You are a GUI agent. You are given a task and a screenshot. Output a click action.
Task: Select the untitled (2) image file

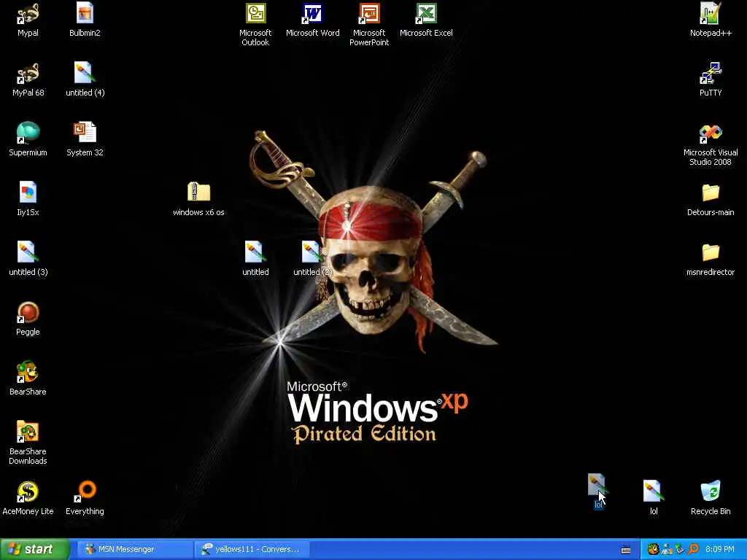(x=312, y=259)
